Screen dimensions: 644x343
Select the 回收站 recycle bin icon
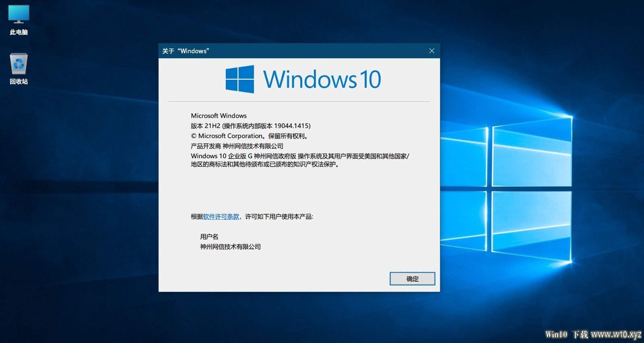(x=19, y=69)
